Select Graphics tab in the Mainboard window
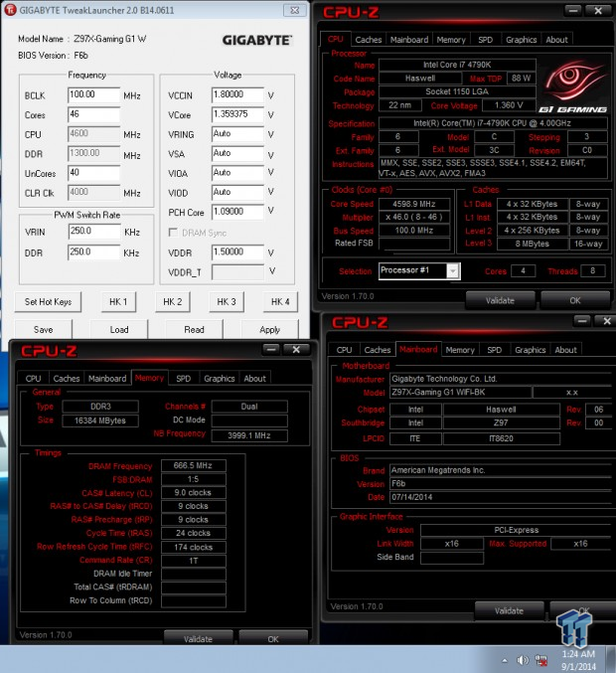 pos(531,350)
